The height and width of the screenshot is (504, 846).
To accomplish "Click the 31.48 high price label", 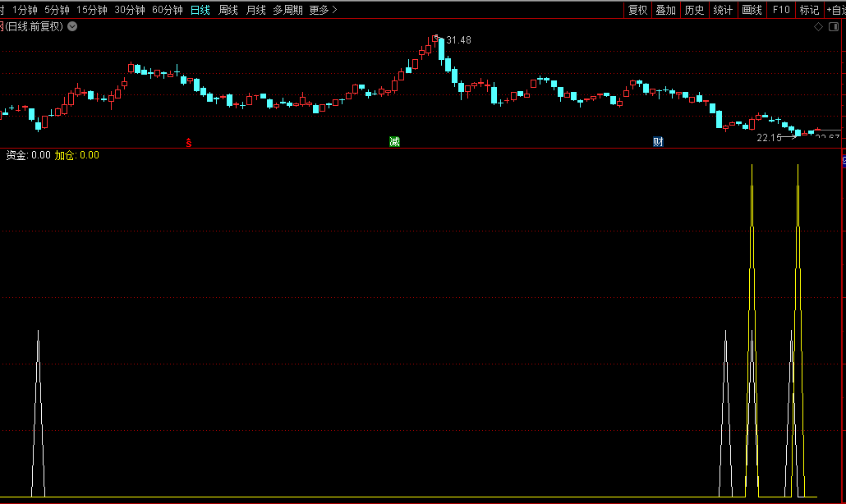I will 458,40.
